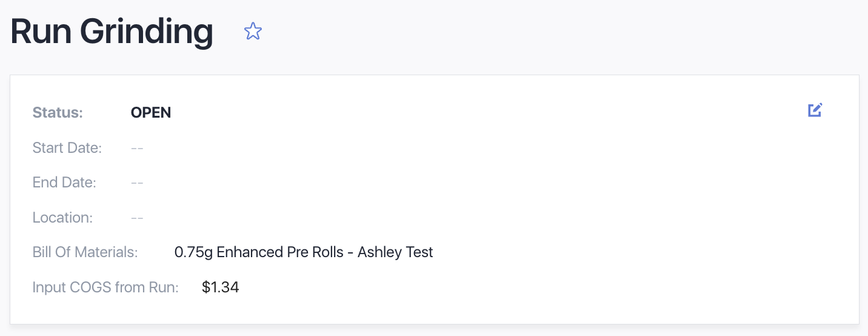Screen dimensions: 868x336
Task: Select the OPEN status value
Action: 151,113
